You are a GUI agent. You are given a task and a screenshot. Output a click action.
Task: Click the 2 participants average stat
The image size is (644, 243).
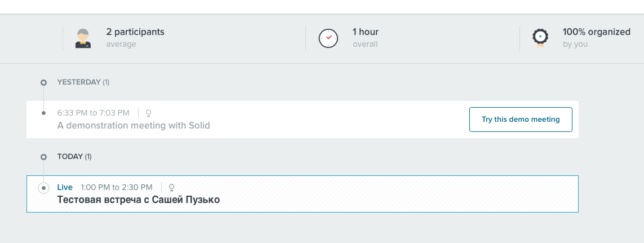135,38
